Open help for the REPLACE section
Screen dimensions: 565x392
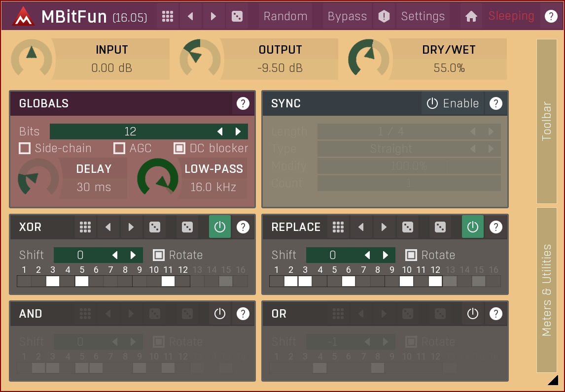click(496, 227)
